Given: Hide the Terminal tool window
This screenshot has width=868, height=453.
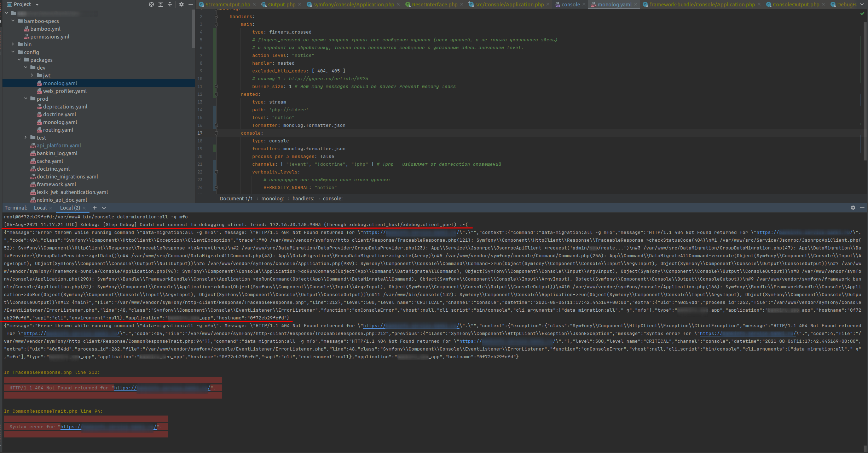Looking at the screenshot, I should (x=862, y=208).
